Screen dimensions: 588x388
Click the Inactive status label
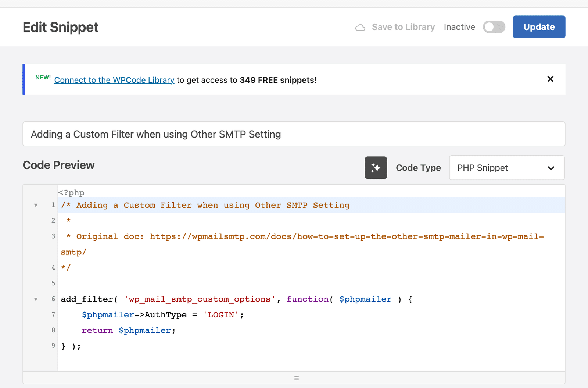(459, 27)
